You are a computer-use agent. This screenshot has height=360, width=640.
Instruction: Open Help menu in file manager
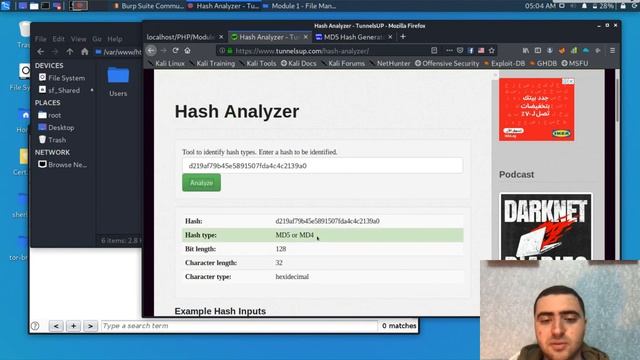[115, 39]
